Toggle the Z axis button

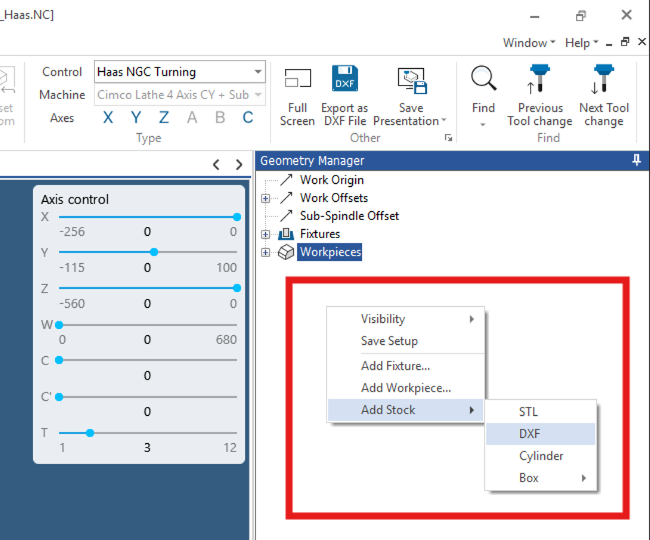pos(164,118)
